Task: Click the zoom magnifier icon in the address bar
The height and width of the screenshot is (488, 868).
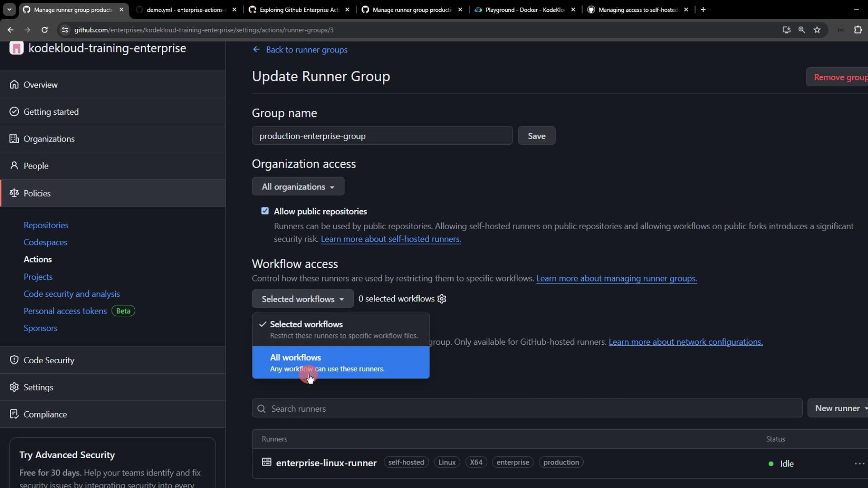Action: [802, 30]
